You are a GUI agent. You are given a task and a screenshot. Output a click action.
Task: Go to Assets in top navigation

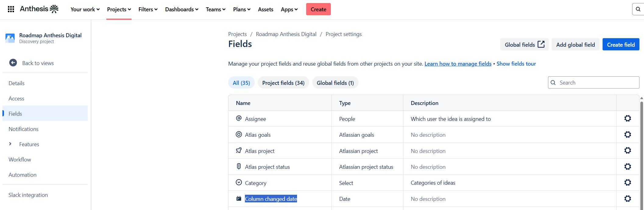click(x=266, y=9)
